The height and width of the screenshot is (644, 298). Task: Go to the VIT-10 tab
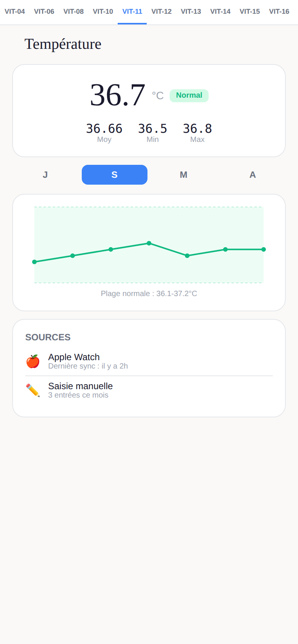(x=103, y=12)
